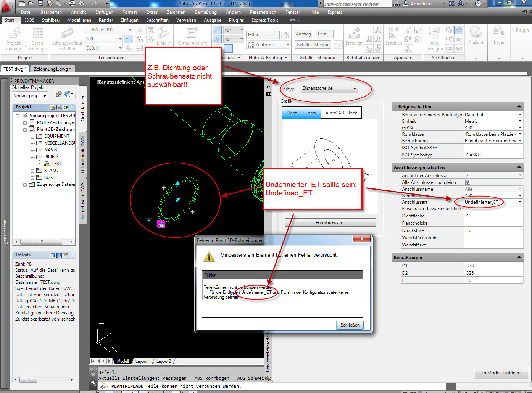Click the New drawing icon in quick access toolbar
Viewport: 532px width, 393px height.
[x=22, y=3]
